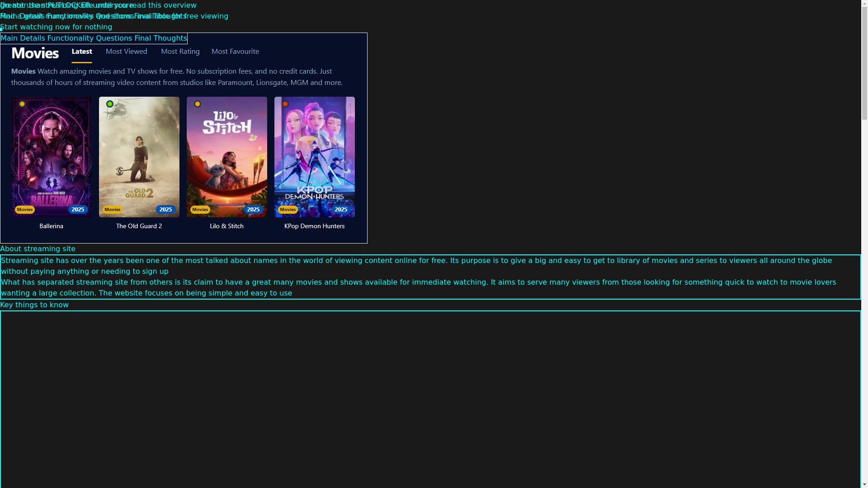
Task: Go to Details in the boxed navigation
Action: point(33,38)
